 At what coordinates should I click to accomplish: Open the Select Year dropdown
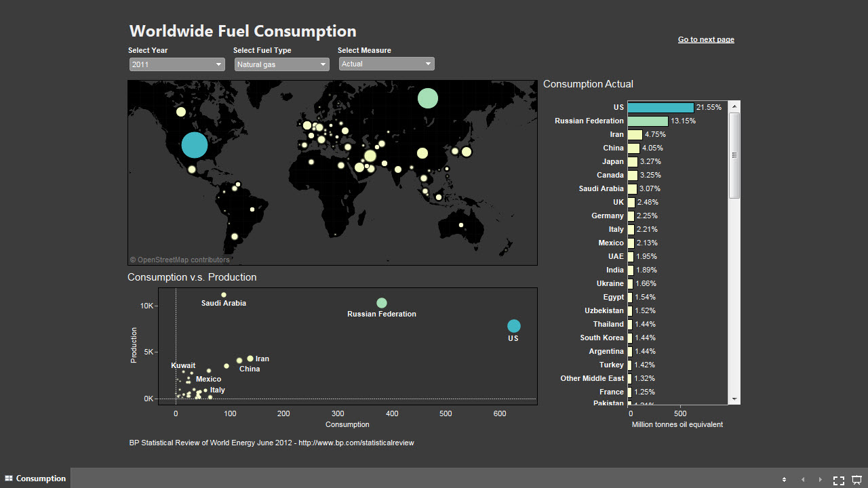coord(177,64)
